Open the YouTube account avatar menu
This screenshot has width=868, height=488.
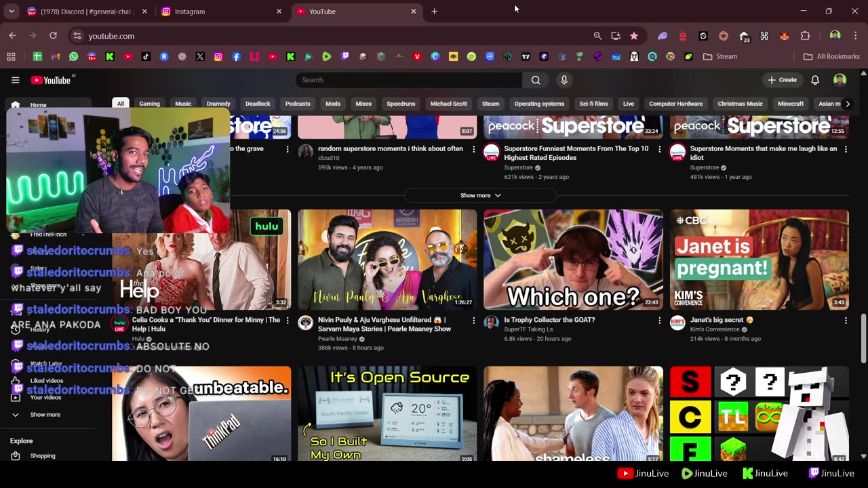[840, 80]
